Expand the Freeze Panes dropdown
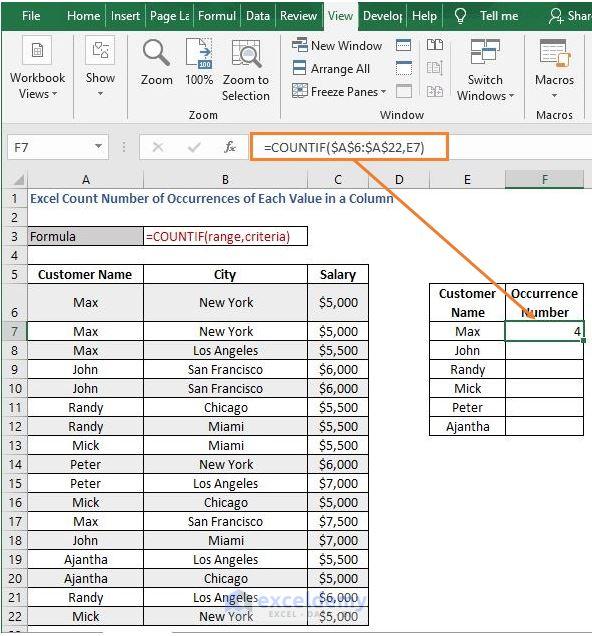 (x=383, y=92)
